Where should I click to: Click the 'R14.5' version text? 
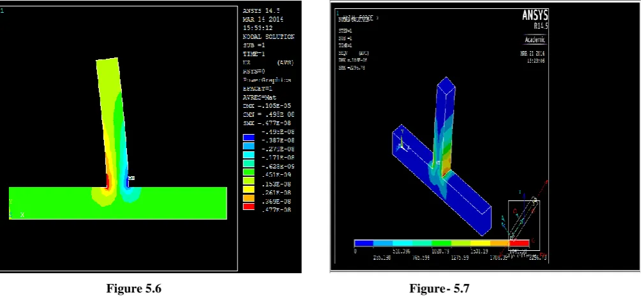click(541, 26)
